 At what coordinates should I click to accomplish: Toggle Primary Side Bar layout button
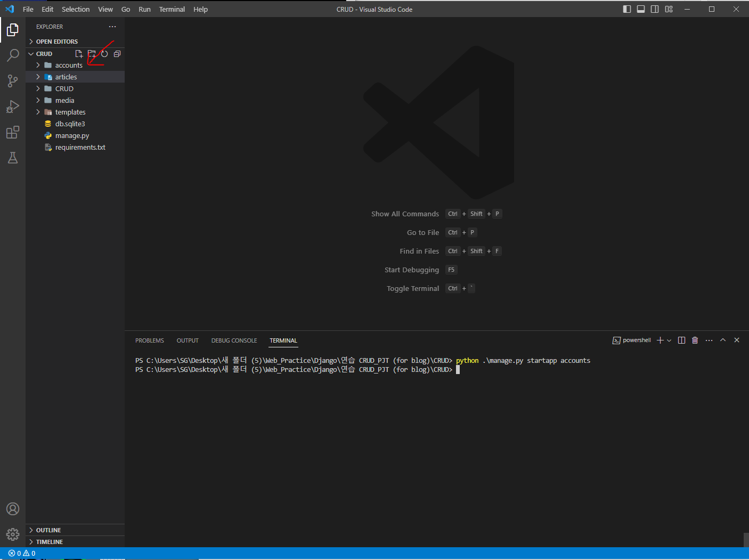click(x=627, y=9)
